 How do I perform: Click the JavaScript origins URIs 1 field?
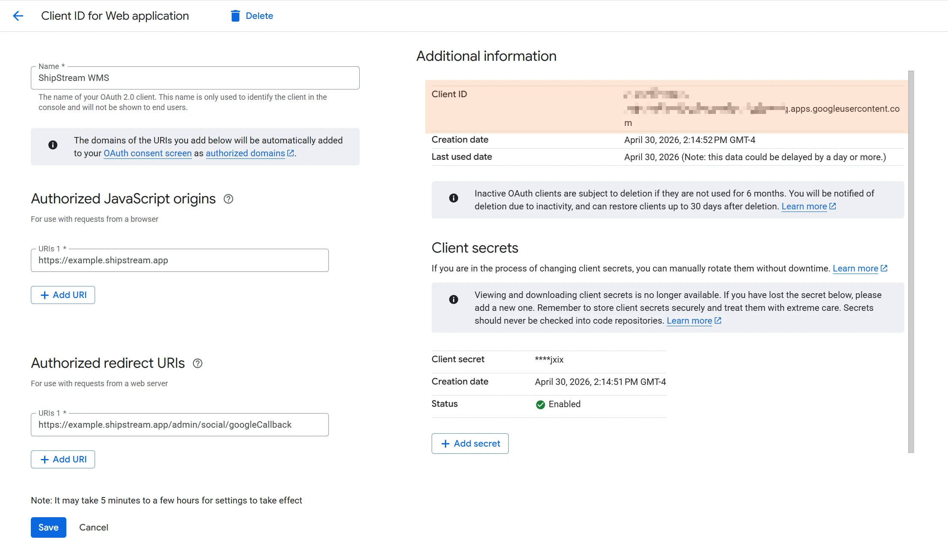coord(180,260)
